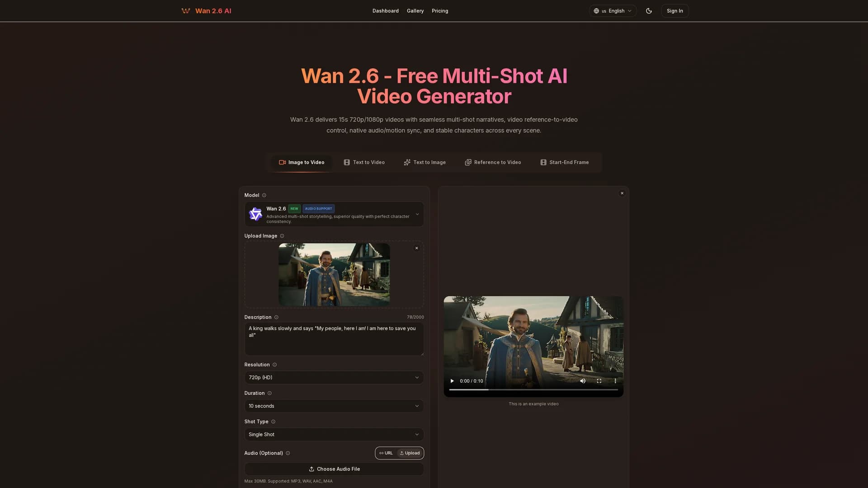Click info icon beside Resolution

pos(274,365)
